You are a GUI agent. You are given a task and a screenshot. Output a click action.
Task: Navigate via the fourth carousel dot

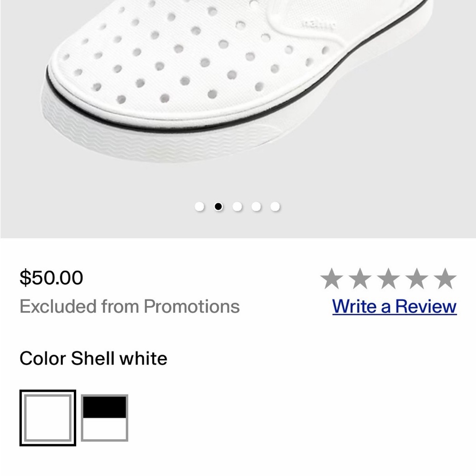pos(256,207)
